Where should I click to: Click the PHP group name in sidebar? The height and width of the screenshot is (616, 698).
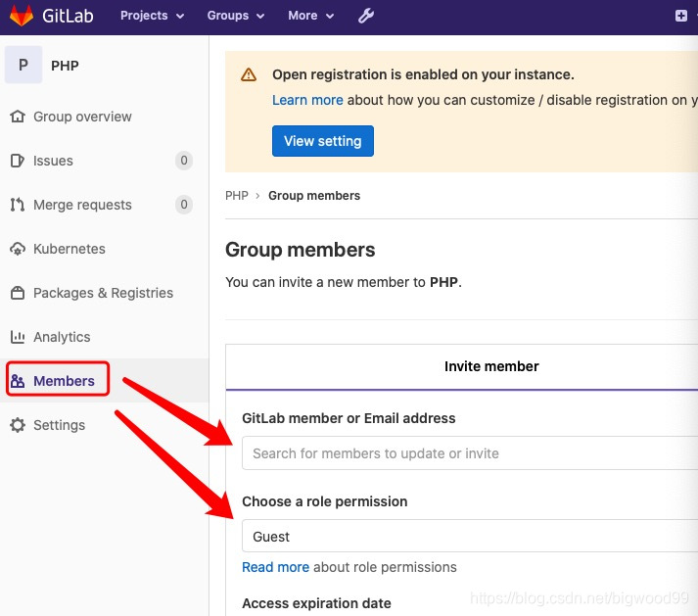point(65,66)
